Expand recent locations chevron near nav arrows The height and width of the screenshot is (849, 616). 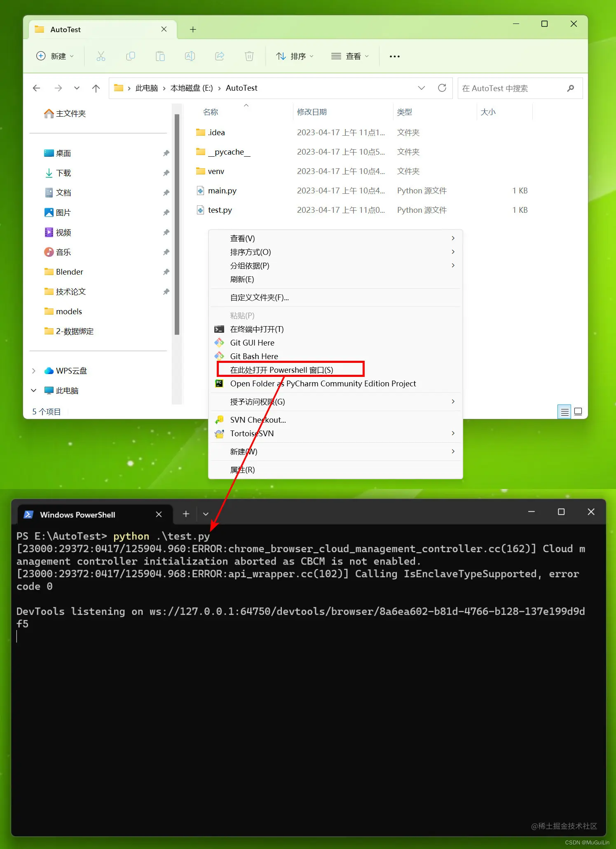tap(77, 88)
